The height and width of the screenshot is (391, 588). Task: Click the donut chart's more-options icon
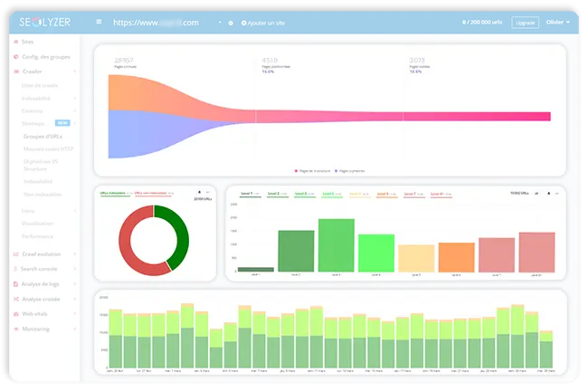[x=208, y=192]
